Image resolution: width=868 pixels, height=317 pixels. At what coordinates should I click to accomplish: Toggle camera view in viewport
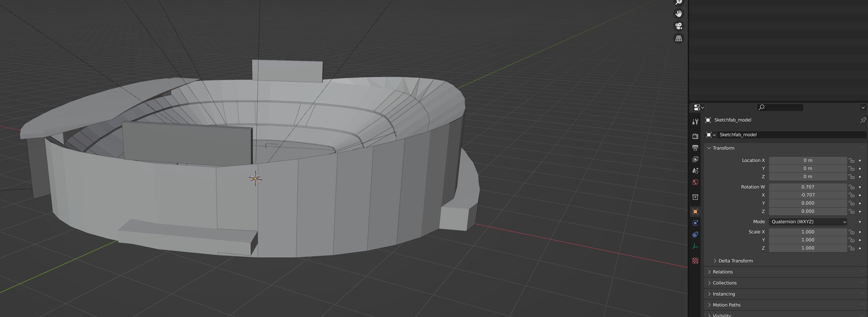(679, 26)
